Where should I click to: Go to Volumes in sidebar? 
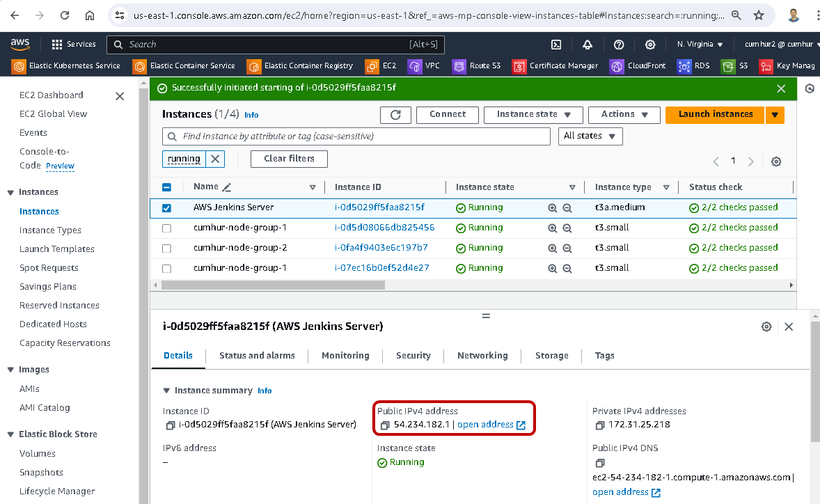click(x=38, y=454)
